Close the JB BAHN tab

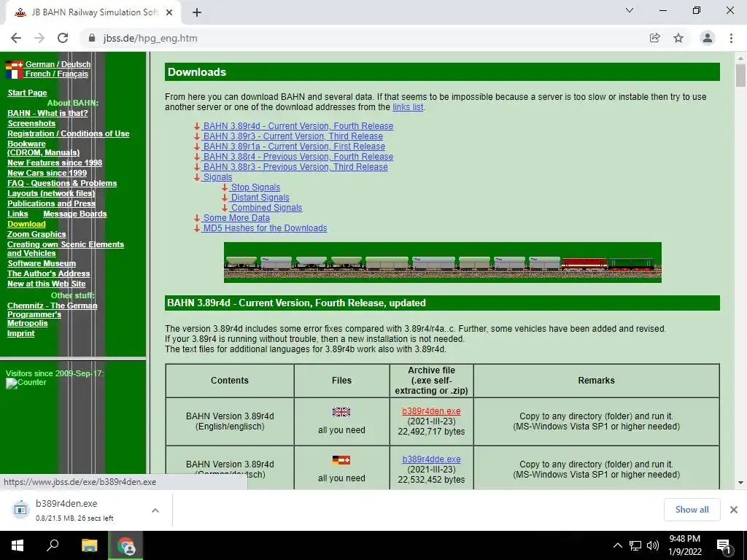[169, 12]
